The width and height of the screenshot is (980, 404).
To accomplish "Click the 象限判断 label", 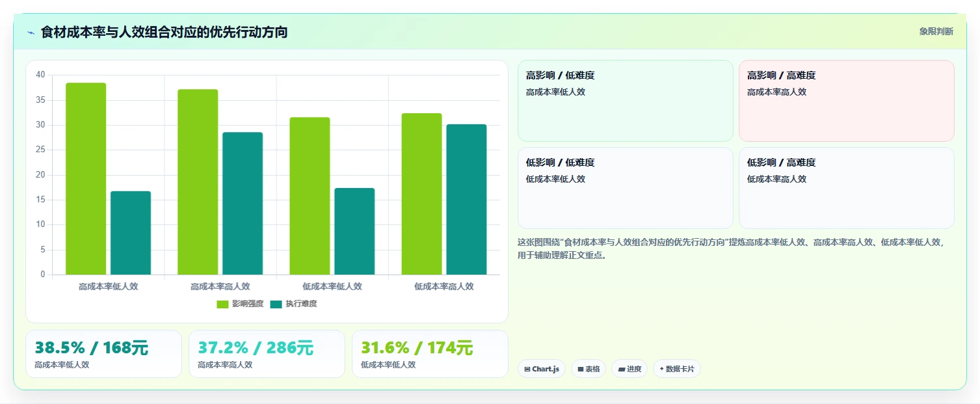I will click(x=936, y=31).
